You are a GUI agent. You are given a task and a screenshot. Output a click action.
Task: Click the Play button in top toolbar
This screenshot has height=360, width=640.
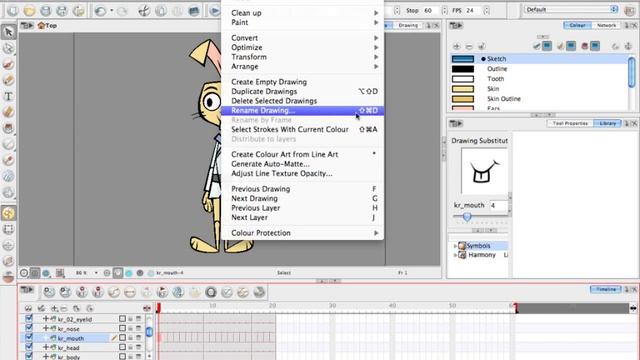[x=215, y=11]
